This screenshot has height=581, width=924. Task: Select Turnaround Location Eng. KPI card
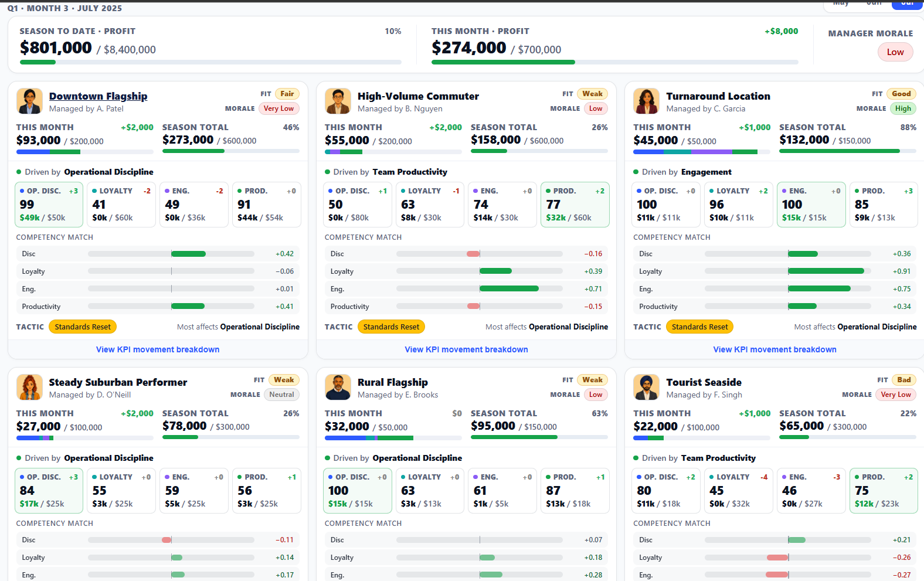[x=811, y=205]
